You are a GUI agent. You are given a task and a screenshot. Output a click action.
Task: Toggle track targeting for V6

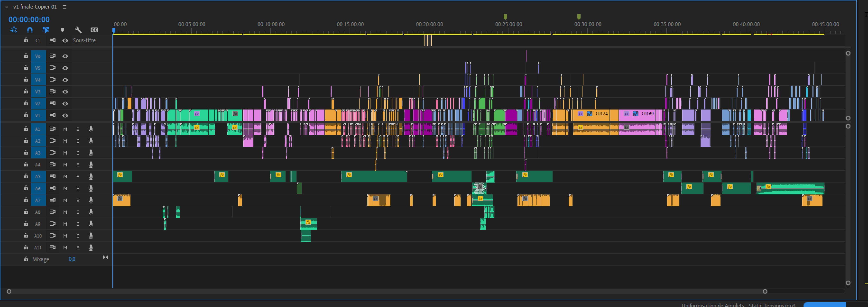[38, 56]
